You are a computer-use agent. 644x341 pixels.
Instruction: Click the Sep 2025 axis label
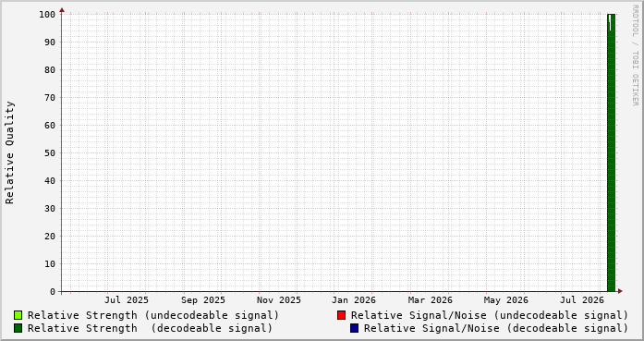point(203,300)
